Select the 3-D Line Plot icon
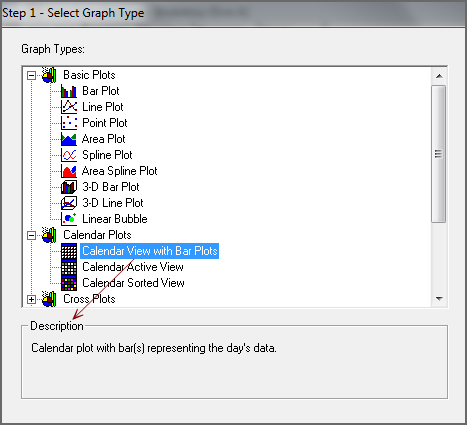The image size is (467, 425). pyautogui.click(x=69, y=203)
